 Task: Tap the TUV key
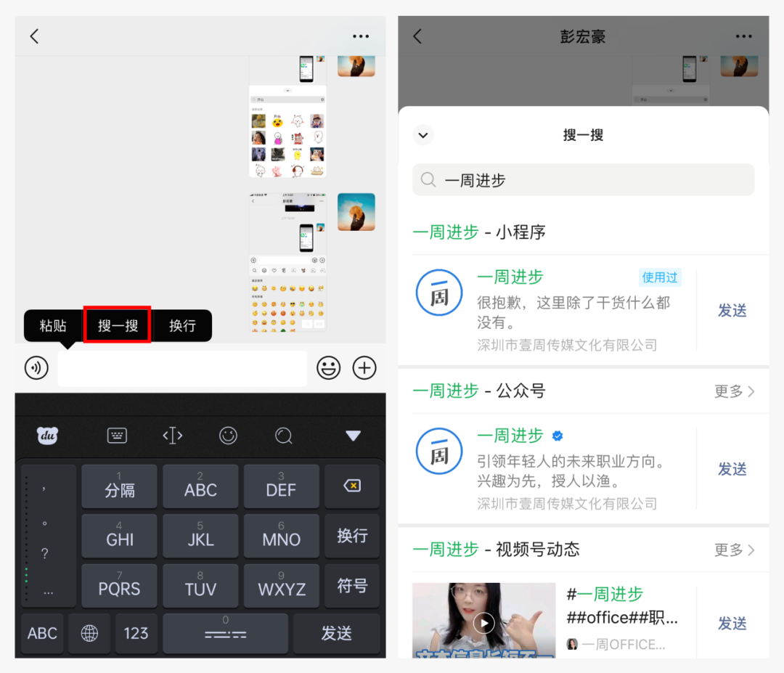[x=200, y=585]
